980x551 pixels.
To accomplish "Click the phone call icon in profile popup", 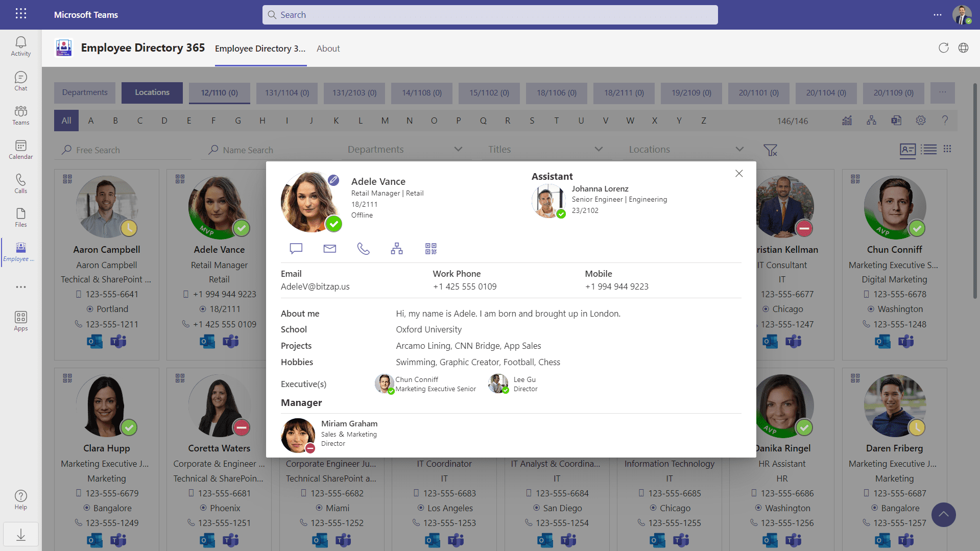I will 363,249.
